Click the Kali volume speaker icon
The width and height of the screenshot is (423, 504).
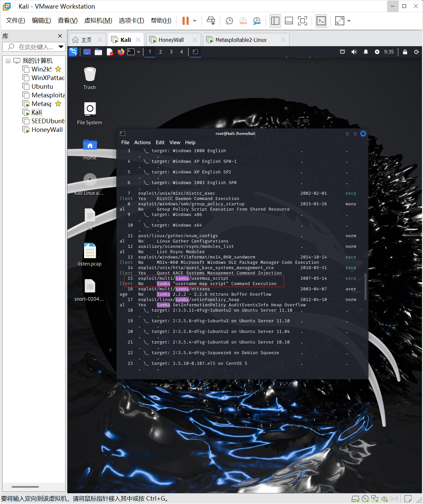[354, 52]
